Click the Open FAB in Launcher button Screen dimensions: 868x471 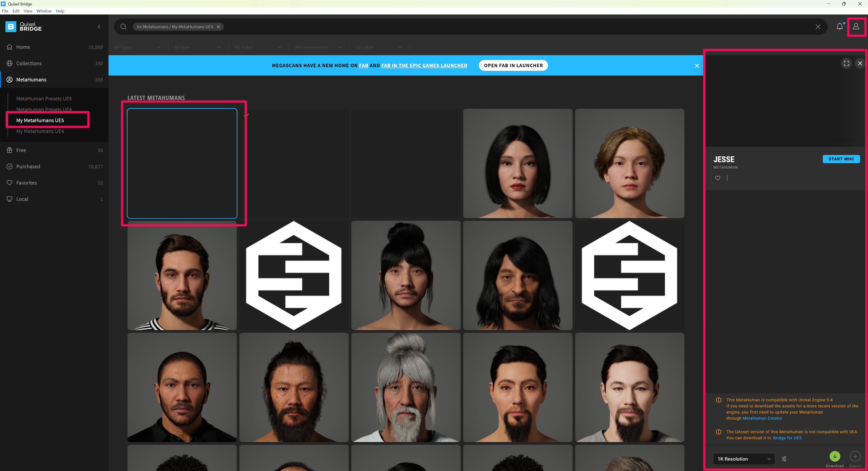pyautogui.click(x=513, y=65)
